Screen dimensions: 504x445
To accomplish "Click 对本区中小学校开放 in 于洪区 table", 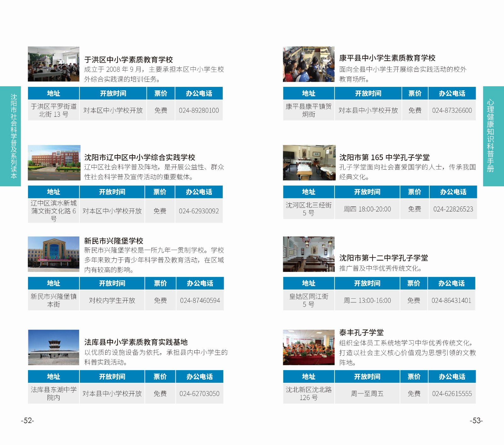I will pyautogui.click(x=113, y=110).
